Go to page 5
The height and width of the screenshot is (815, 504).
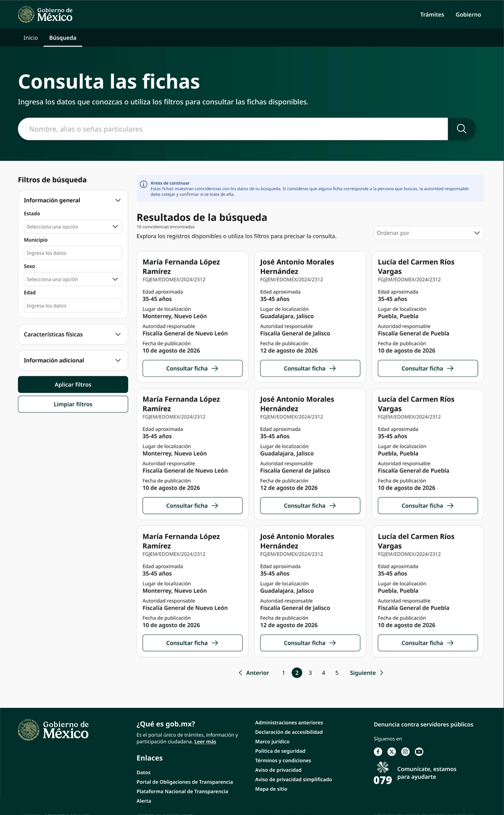pos(337,673)
